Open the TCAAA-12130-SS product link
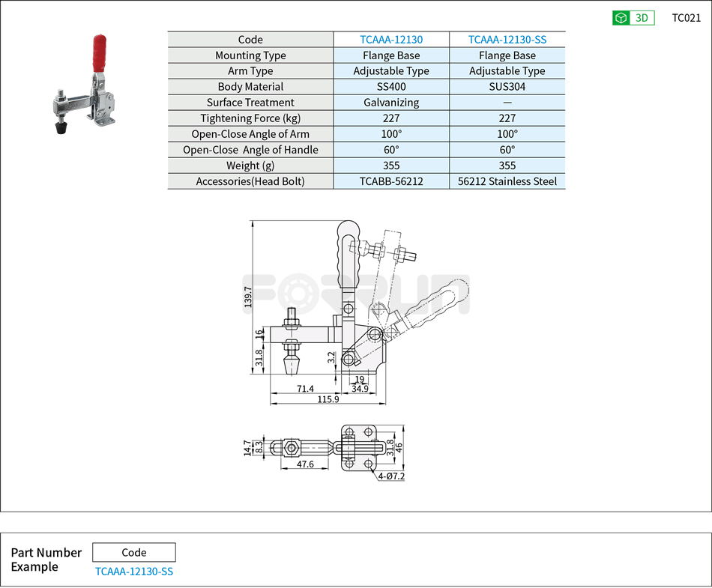Screen dimensions: 712x588 pos(507,40)
